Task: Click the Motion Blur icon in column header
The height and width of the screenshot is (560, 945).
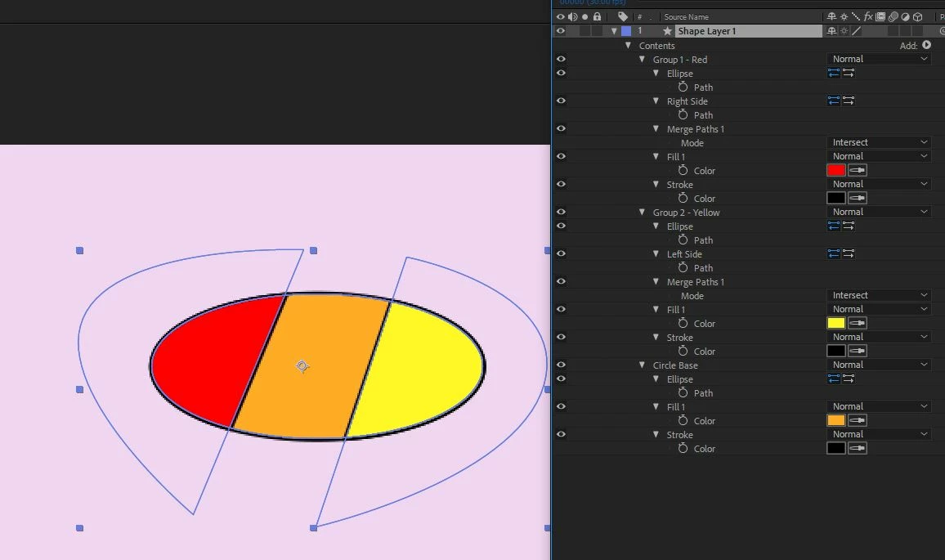Action: [893, 17]
